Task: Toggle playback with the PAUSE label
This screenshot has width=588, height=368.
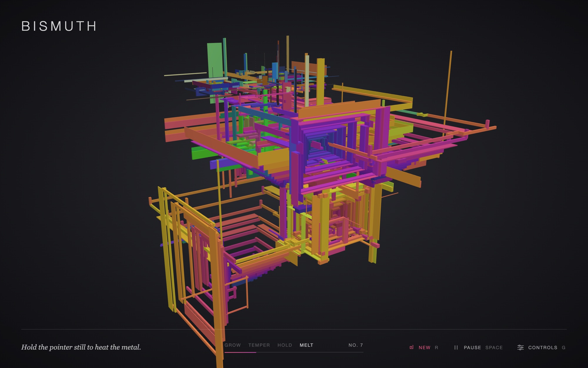Action: (472, 348)
